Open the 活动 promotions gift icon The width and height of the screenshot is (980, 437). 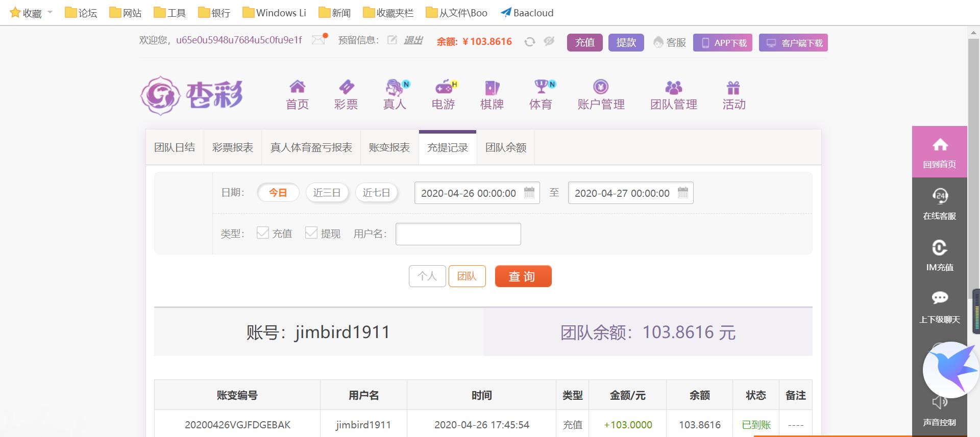click(x=733, y=95)
